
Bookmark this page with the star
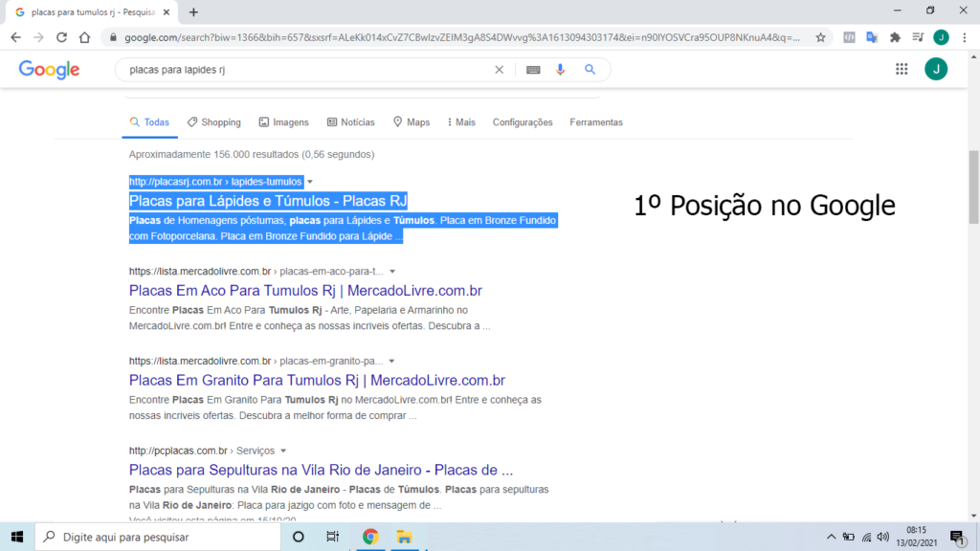tap(820, 37)
